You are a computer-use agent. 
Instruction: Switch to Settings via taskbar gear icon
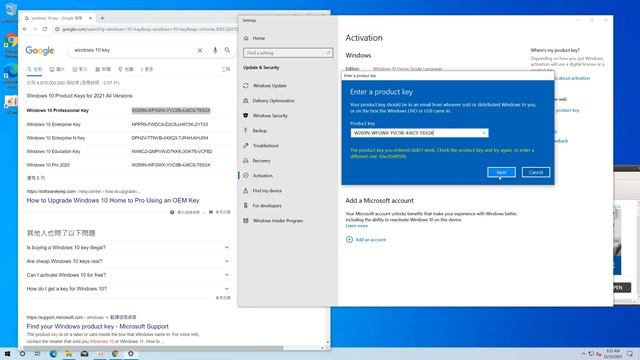tap(131, 354)
